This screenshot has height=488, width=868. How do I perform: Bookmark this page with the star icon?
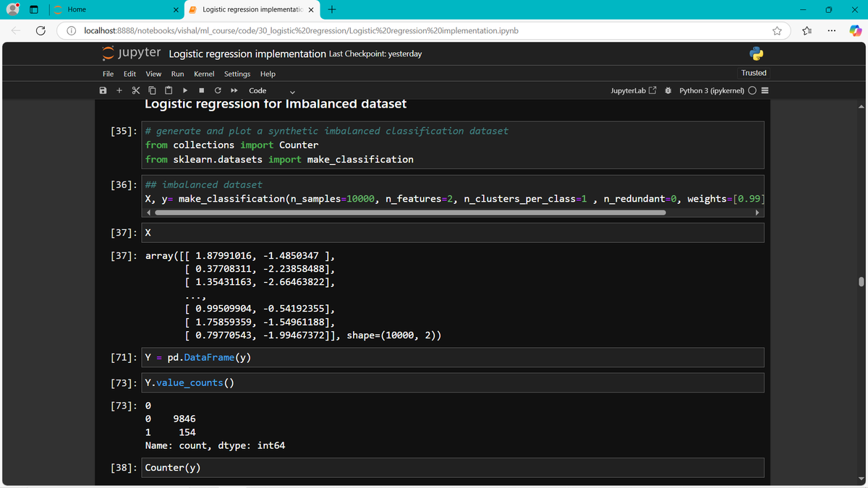(778, 31)
